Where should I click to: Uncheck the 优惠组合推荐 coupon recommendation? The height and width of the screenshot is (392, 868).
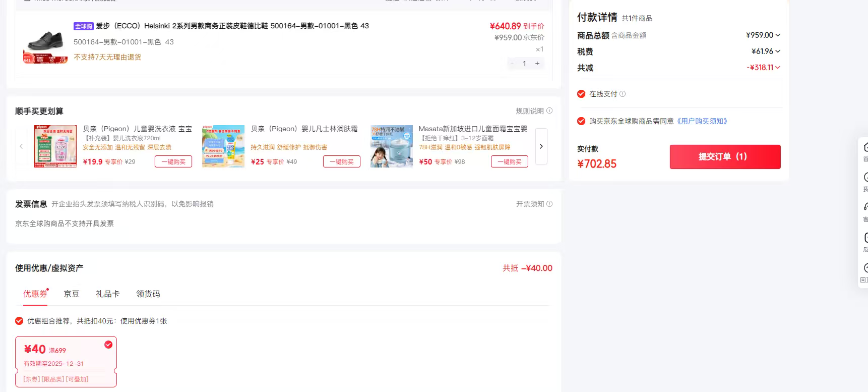pos(19,321)
